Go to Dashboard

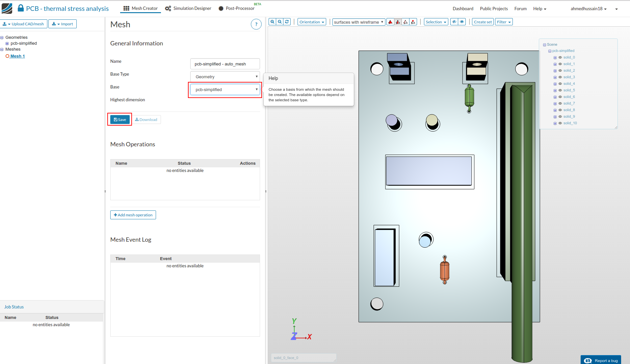pyautogui.click(x=463, y=9)
